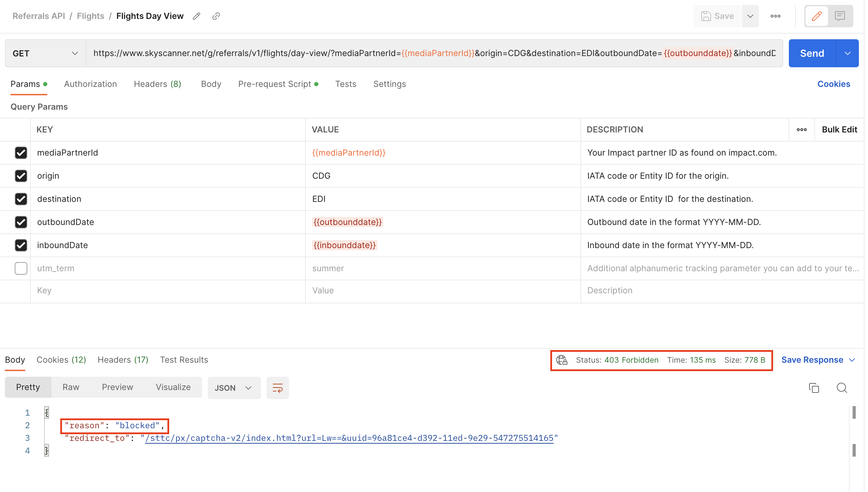The image size is (868, 492).
Task: Expand the Save options dropdown arrow
Action: point(750,16)
